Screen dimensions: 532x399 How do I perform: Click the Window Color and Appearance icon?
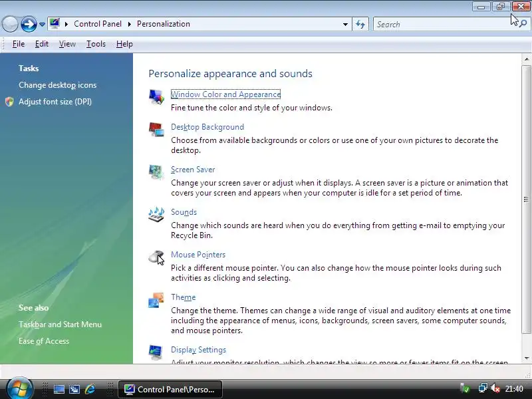pos(156,96)
